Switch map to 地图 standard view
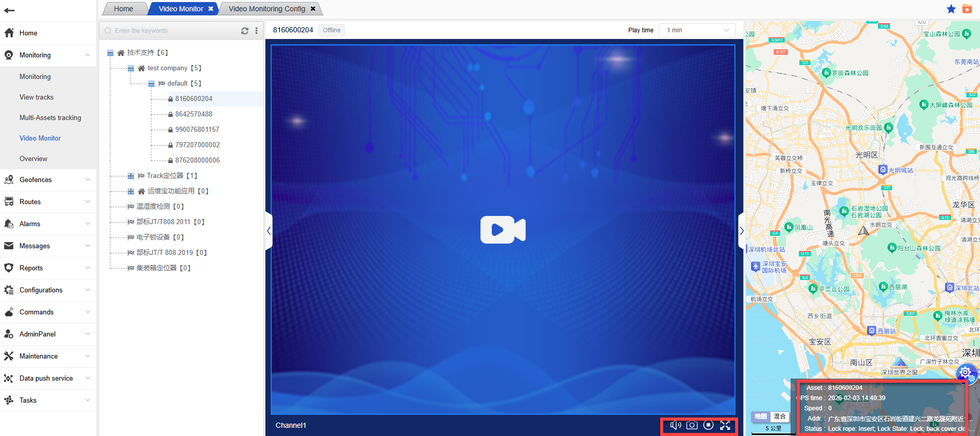This screenshot has width=980, height=436. pos(761,417)
